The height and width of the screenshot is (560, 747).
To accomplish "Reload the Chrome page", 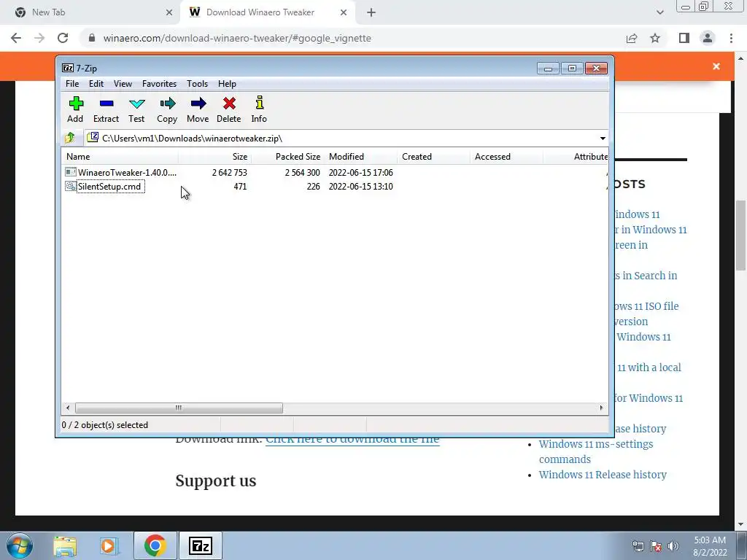I will (x=63, y=38).
